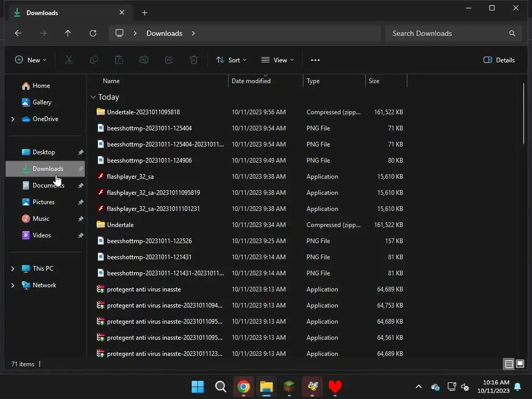
Task: Open the See more ellipsis menu
Action: coord(315,60)
